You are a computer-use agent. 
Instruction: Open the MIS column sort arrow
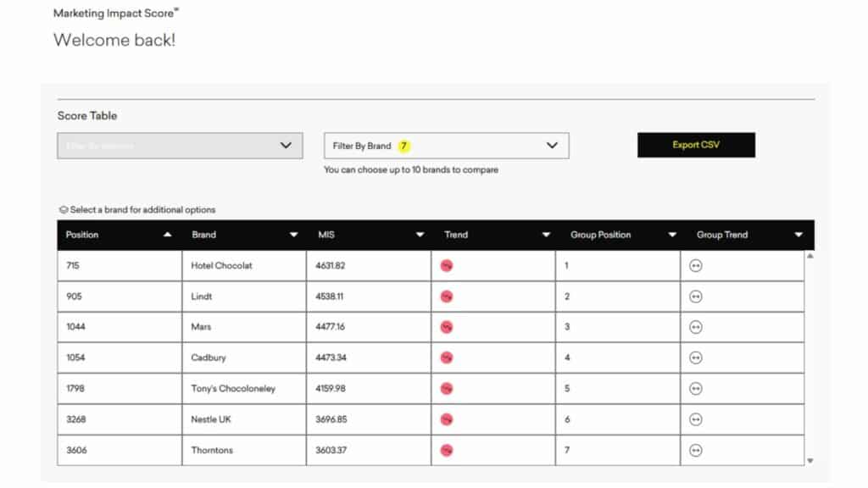(420, 235)
